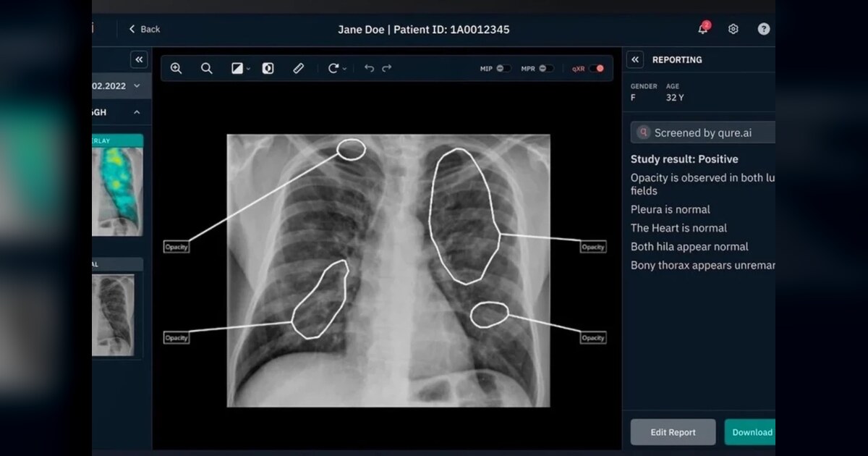Undo the last action
868x456 pixels.
coord(369,68)
